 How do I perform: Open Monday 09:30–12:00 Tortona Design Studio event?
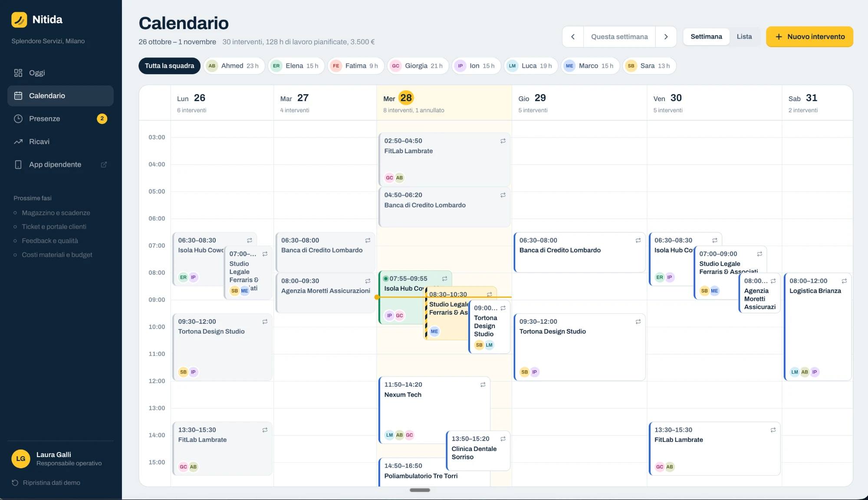tap(222, 347)
